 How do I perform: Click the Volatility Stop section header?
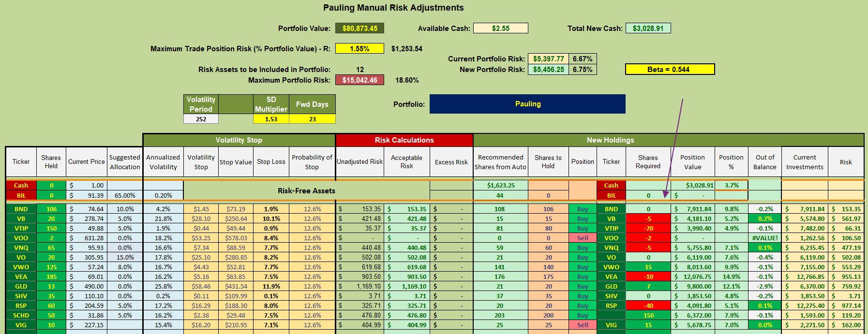(239, 140)
